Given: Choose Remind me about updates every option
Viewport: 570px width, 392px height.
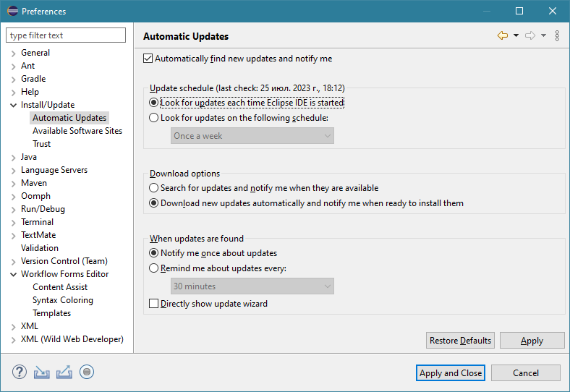Looking at the screenshot, I should 153,268.
